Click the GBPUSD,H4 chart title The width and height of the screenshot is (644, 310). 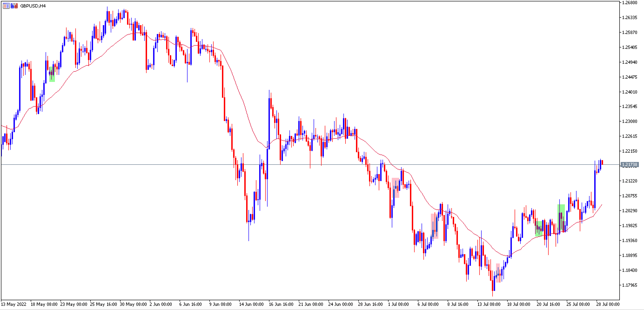coord(33,6)
